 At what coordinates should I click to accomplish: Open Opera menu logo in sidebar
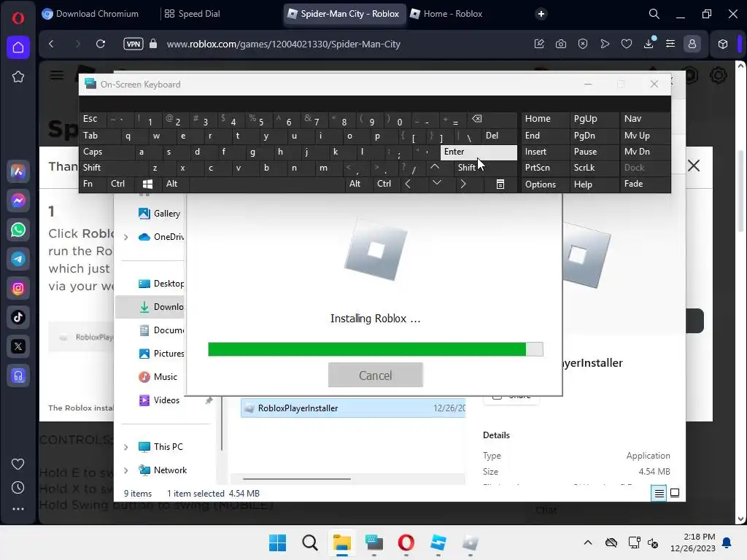pyautogui.click(x=18, y=18)
